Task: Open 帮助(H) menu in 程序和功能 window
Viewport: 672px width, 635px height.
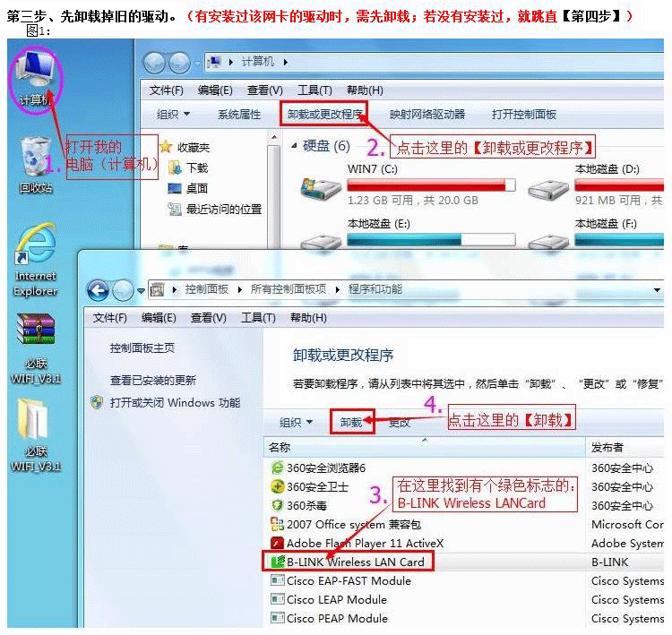Action: pyautogui.click(x=308, y=318)
